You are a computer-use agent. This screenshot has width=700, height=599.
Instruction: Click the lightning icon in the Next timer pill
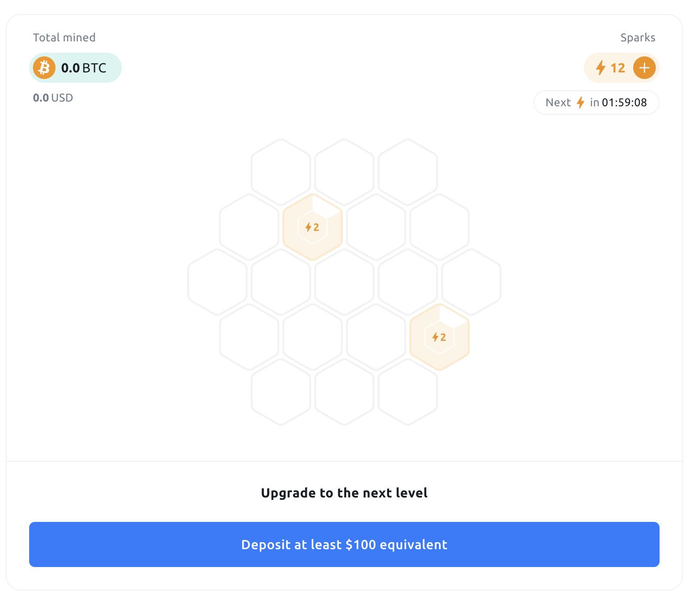[580, 102]
